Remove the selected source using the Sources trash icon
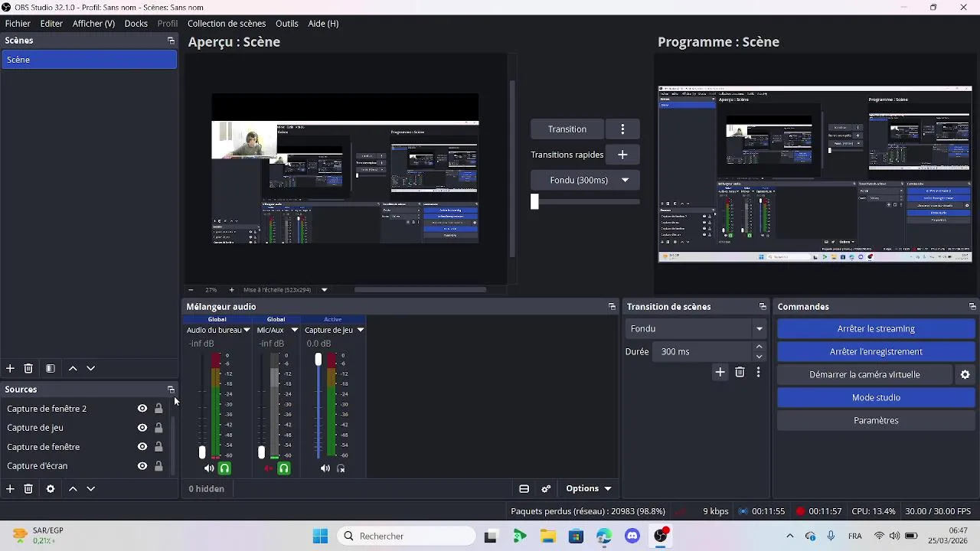980x551 pixels. tap(28, 488)
